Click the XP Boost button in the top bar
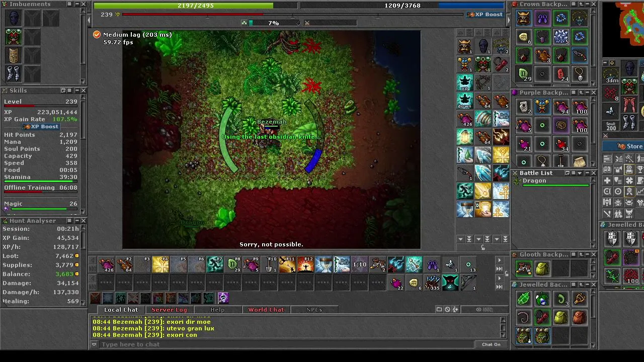Screen dimensions: 644x362 [x=485, y=15]
